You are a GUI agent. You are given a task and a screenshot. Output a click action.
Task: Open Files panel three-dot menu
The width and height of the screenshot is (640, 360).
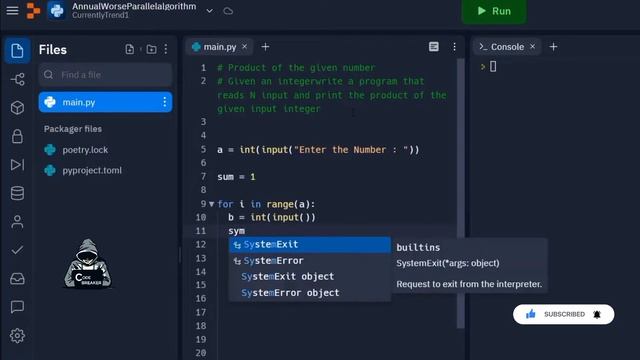(x=166, y=49)
